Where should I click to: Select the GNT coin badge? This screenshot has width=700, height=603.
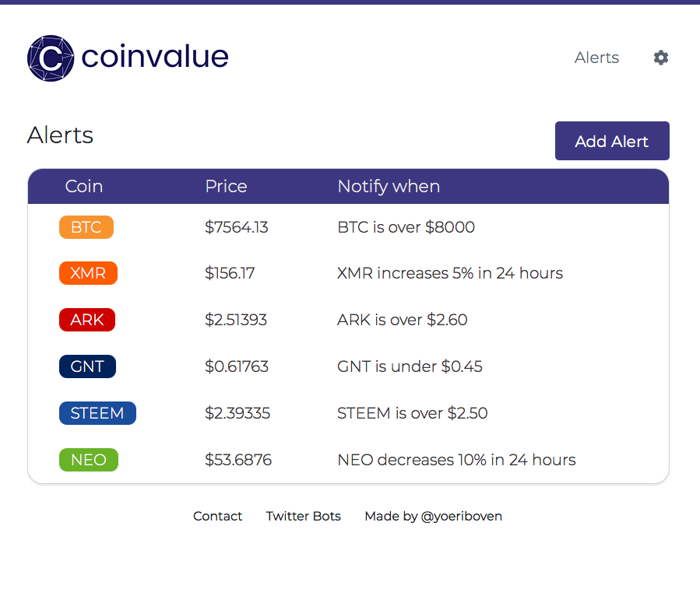tap(87, 366)
